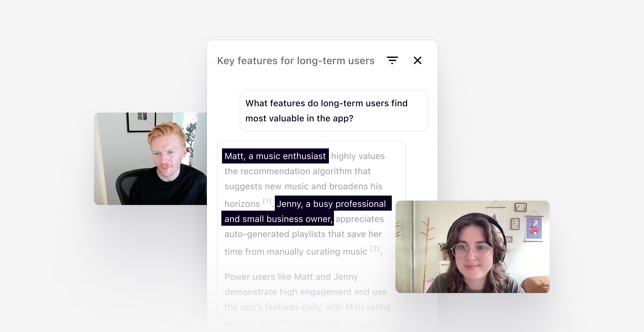Open citation reference [3]
The height and width of the screenshot is (332, 644).
284,322
